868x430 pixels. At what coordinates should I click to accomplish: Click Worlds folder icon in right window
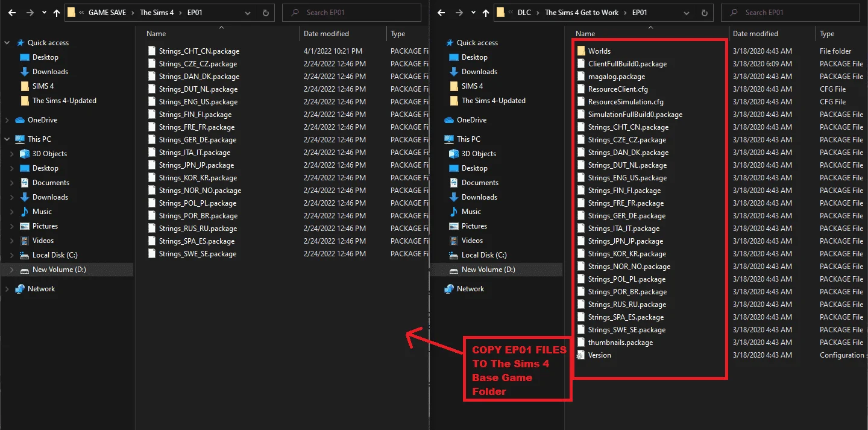[x=581, y=51]
